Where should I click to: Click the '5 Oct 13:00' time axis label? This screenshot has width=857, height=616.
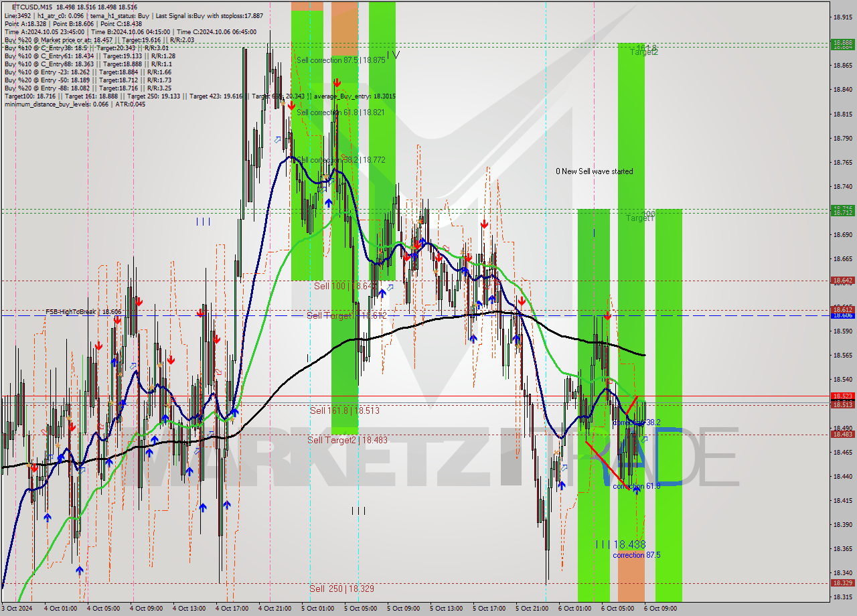pyautogui.click(x=446, y=609)
